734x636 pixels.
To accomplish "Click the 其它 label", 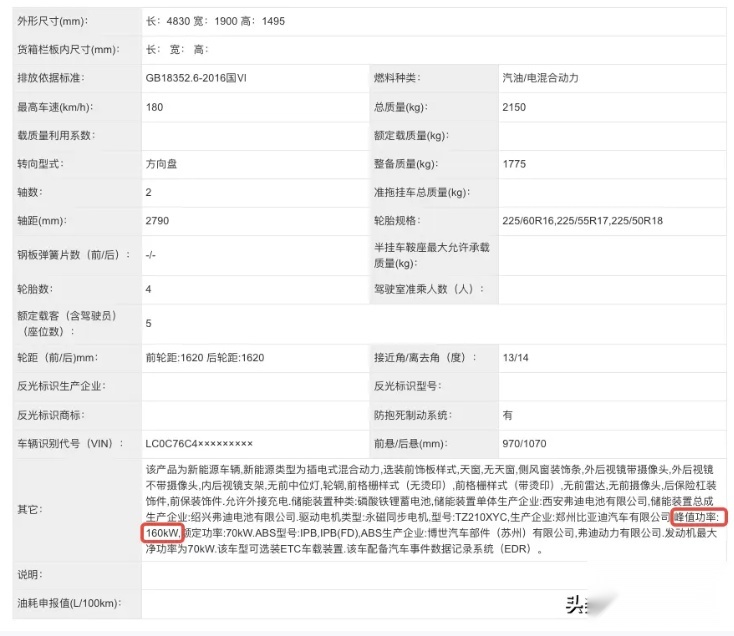I will click(29, 510).
